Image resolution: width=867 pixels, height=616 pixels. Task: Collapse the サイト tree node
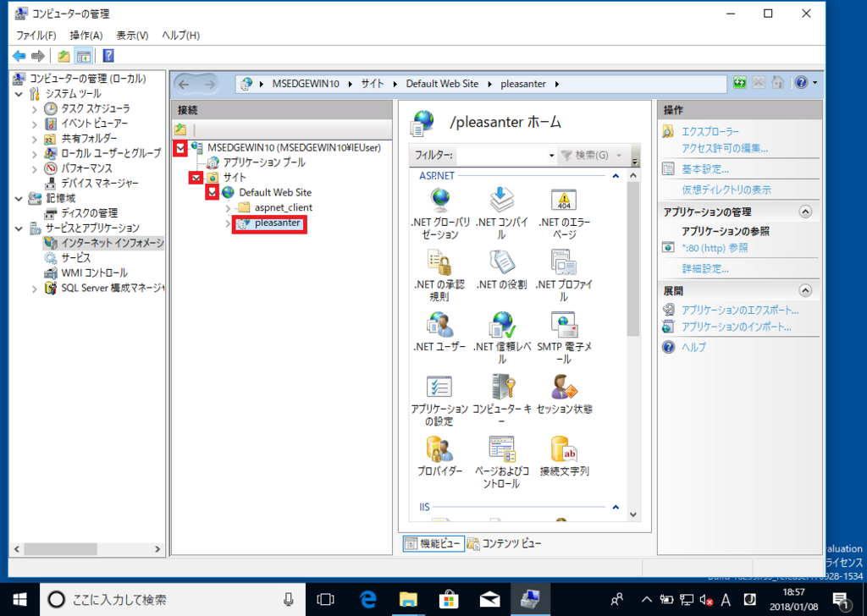[196, 178]
